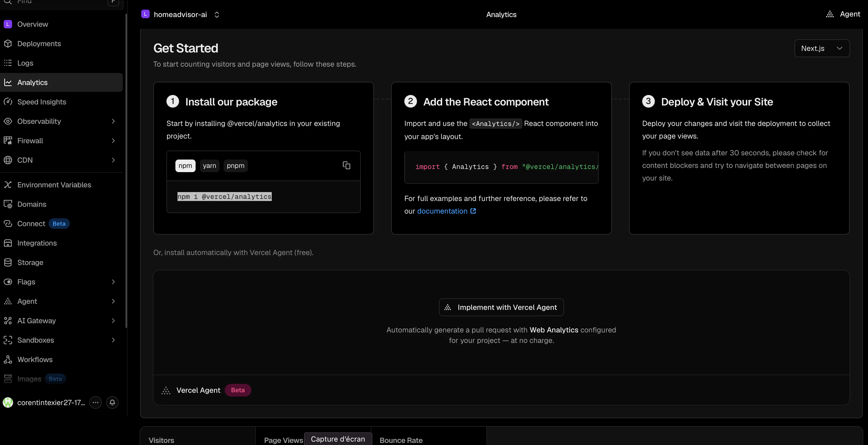Screen dimensions: 868x445
Task: Open the Overview project icon
Action: click(x=8, y=24)
